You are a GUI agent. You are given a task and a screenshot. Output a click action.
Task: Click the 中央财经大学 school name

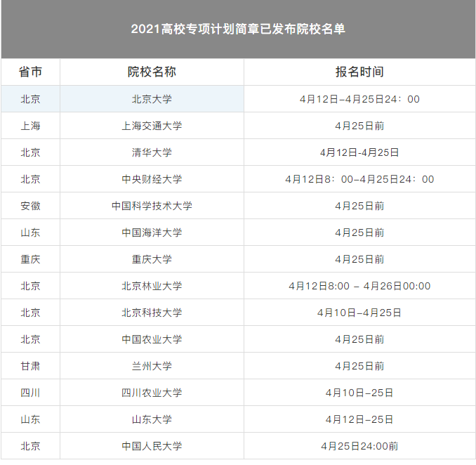pyautogui.click(x=152, y=179)
